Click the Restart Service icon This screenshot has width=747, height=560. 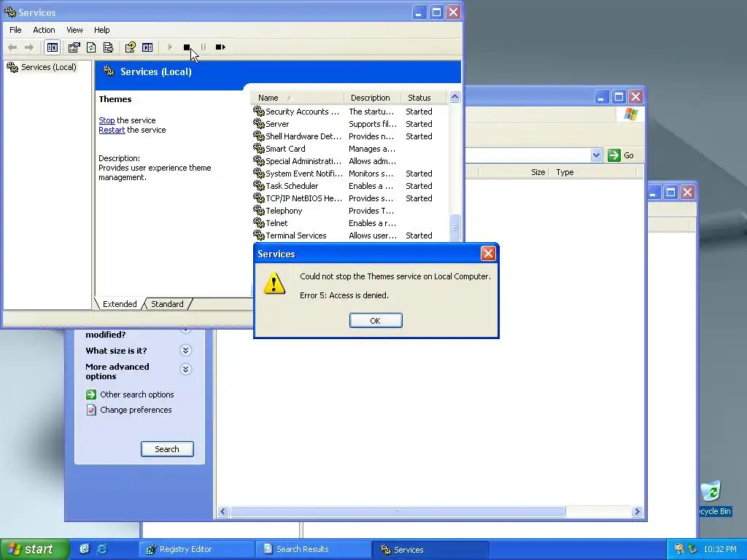pos(220,47)
